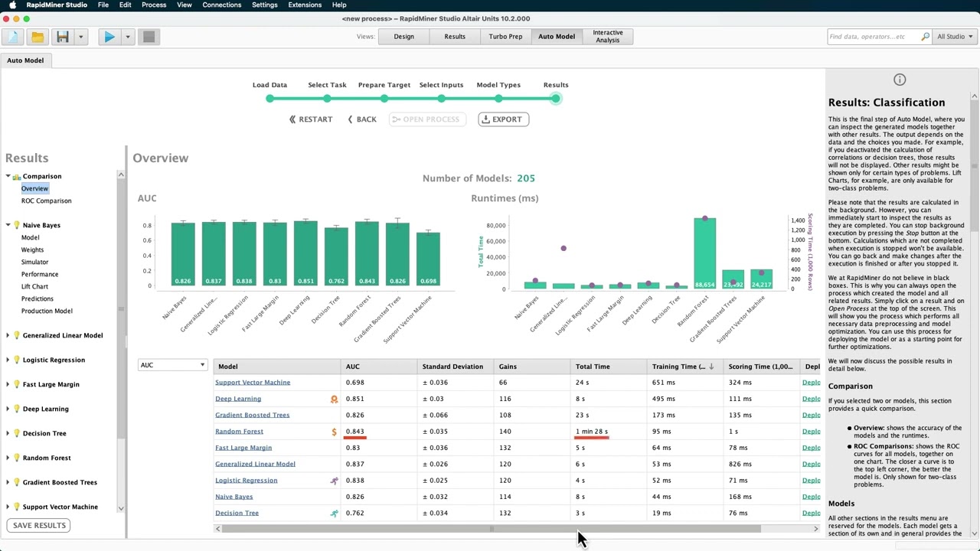Expand the Generalized Linear Model tree node
The width and height of the screenshot is (980, 551).
pyautogui.click(x=8, y=336)
